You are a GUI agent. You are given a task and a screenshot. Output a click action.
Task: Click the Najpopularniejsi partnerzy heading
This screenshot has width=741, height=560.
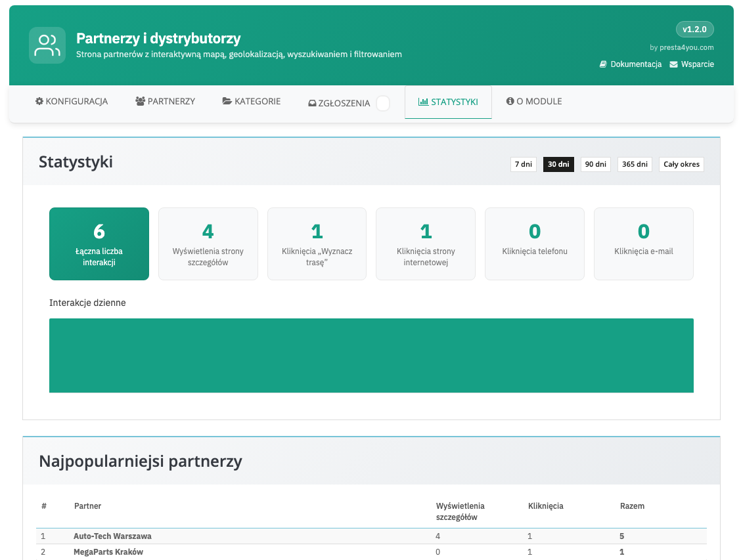tap(141, 461)
